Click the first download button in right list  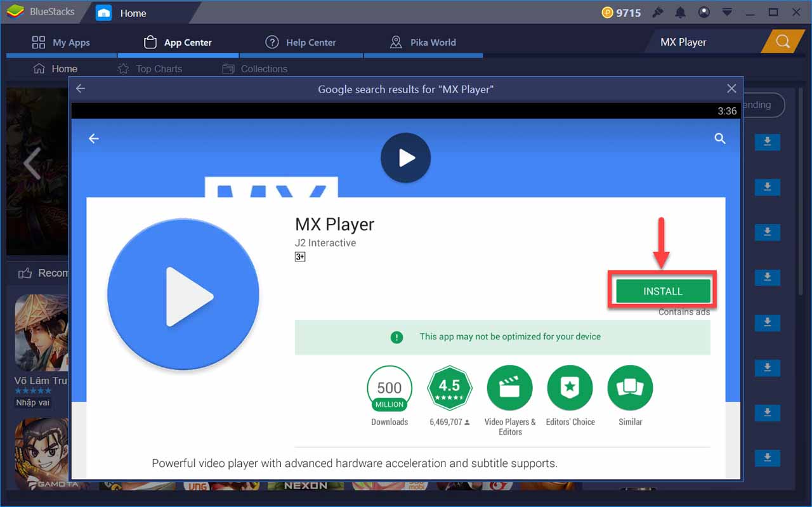click(767, 142)
